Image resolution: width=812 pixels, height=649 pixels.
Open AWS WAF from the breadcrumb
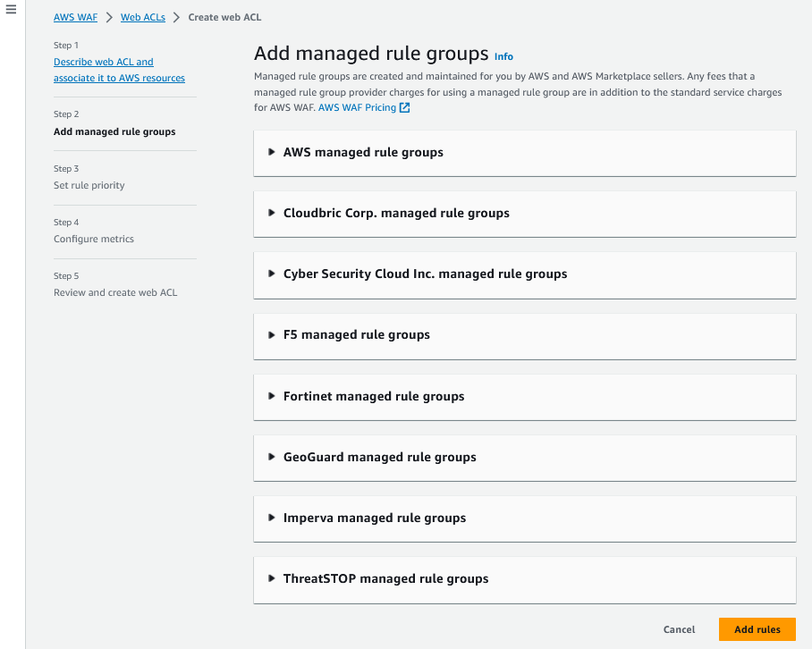tap(74, 16)
